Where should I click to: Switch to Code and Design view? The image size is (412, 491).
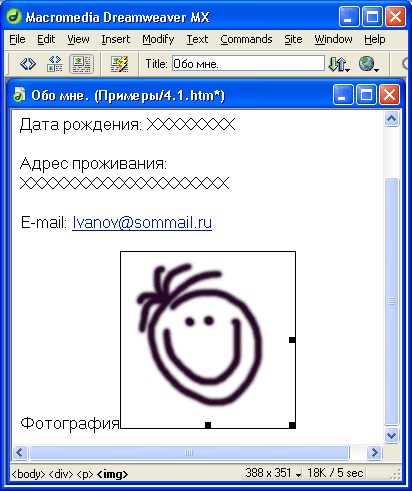(55, 63)
